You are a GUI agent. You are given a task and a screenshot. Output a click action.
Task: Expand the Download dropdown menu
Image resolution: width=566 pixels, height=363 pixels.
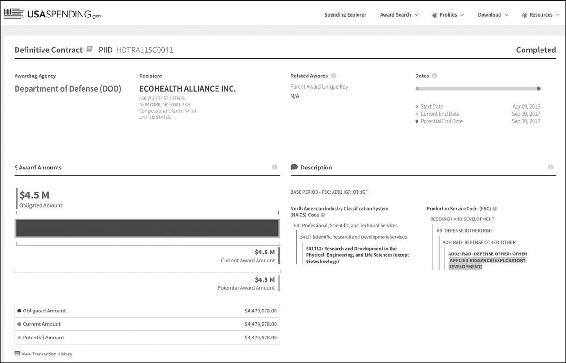click(493, 15)
